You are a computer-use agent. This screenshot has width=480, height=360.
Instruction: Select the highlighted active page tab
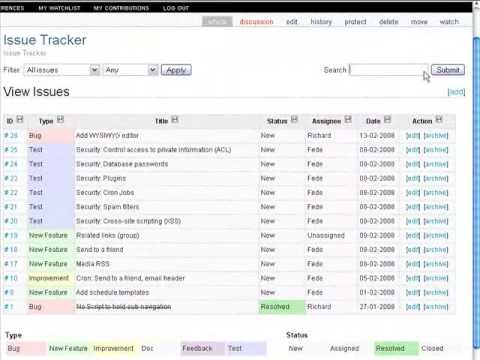(217, 22)
